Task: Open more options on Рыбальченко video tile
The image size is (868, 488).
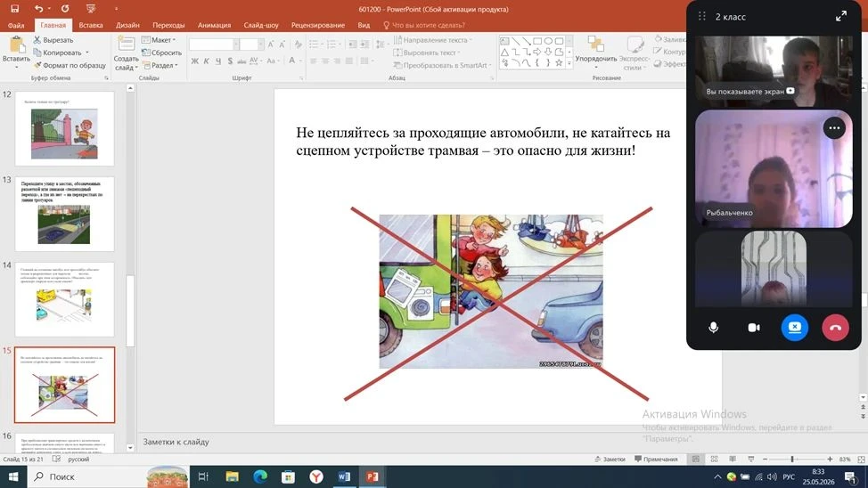Action: 834,128
